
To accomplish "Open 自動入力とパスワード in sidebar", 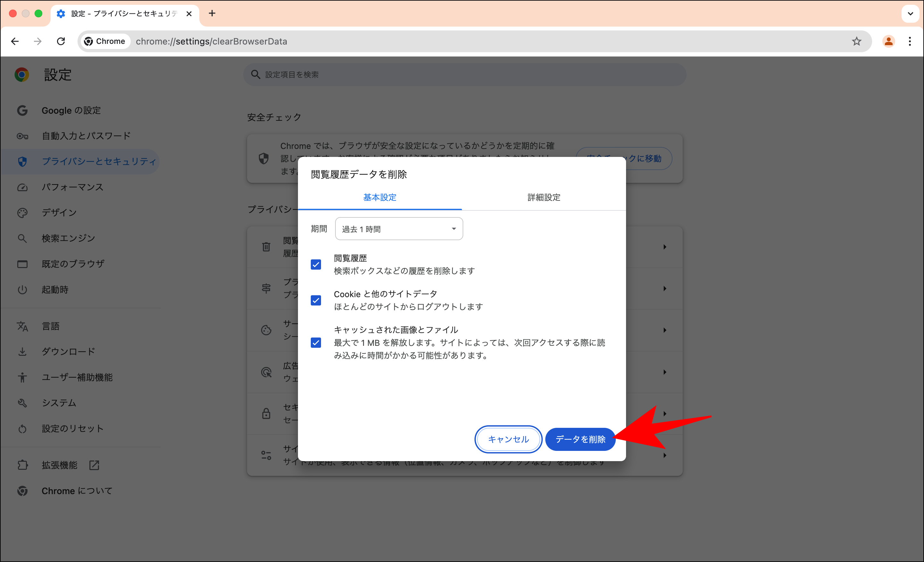I will 81,136.
